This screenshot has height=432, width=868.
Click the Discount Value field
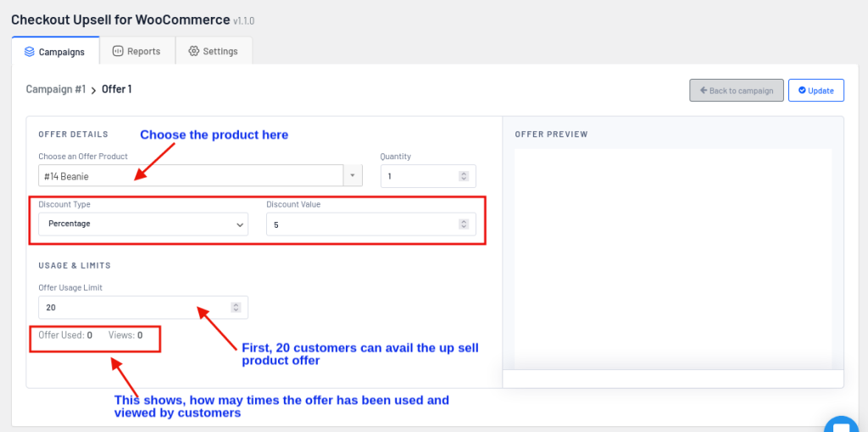click(371, 224)
